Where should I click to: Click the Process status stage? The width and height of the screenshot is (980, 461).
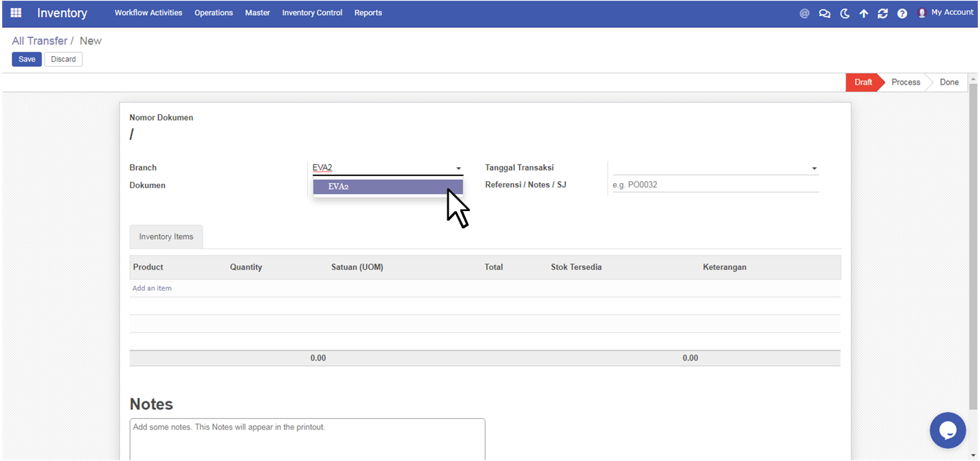pyautogui.click(x=905, y=83)
